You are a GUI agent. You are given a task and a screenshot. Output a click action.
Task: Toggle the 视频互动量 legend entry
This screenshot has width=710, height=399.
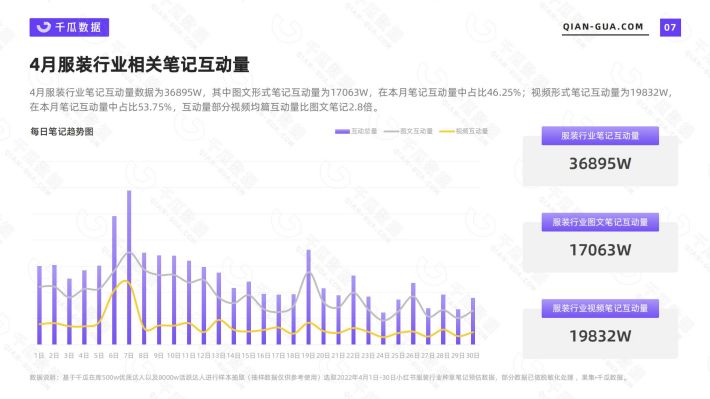(x=464, y=131)
